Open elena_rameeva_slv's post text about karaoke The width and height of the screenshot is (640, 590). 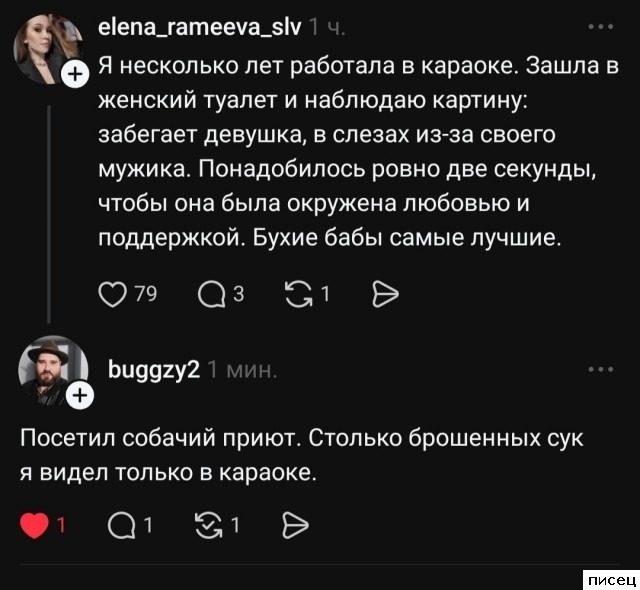[350, 153]
